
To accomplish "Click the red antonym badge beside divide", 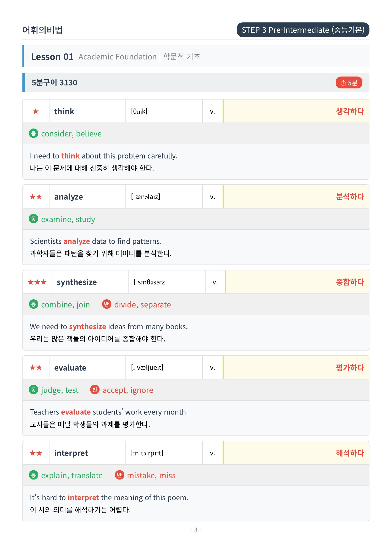I will tap(106, 304).
